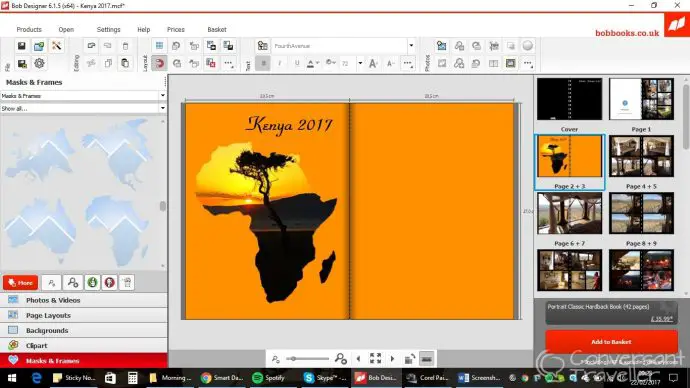Select the Page 4 + 5 thumbnail
Viewport: 690px width, 388px height.
tap(641, 156)
